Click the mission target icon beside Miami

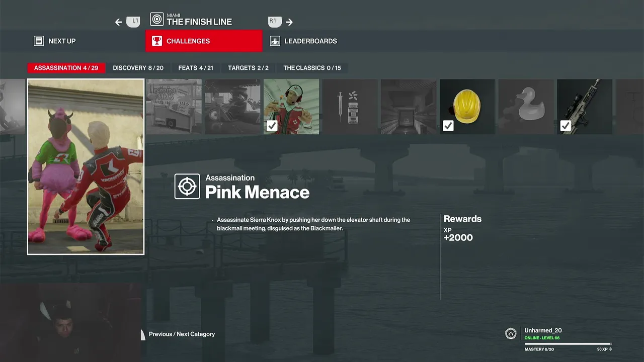pyautogui.click(x=157, y=19)
